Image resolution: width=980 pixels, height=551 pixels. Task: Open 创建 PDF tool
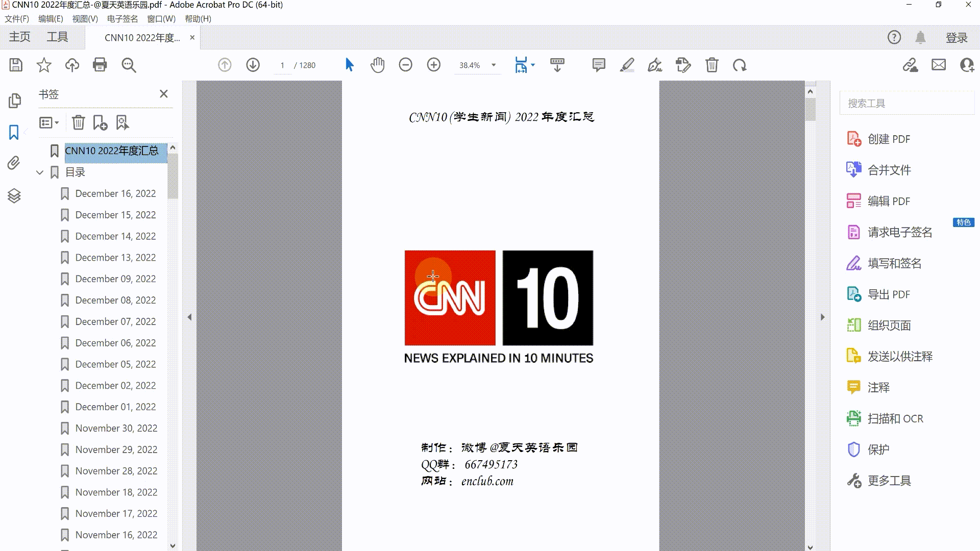(878, 139)
